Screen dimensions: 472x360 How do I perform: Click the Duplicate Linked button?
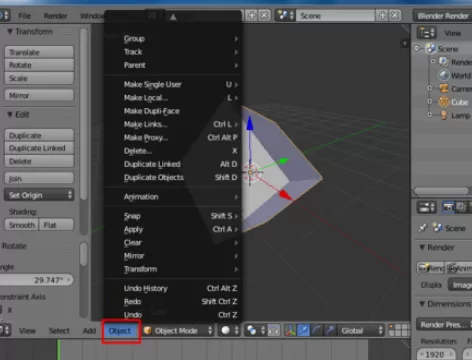coord(39,148)
